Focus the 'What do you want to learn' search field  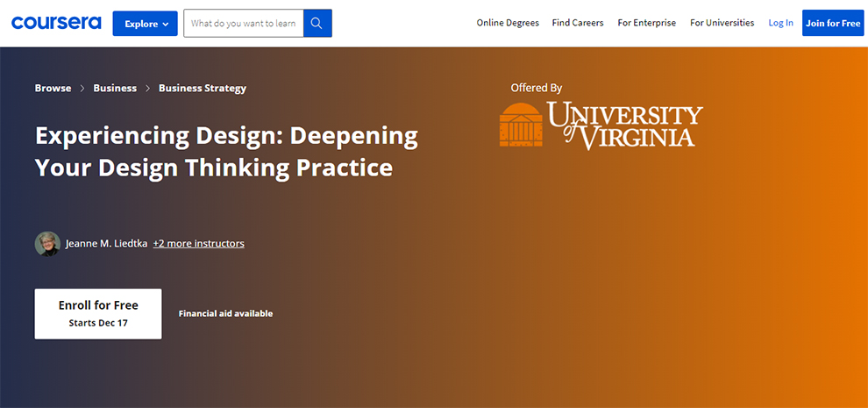(x=244, y=24)
